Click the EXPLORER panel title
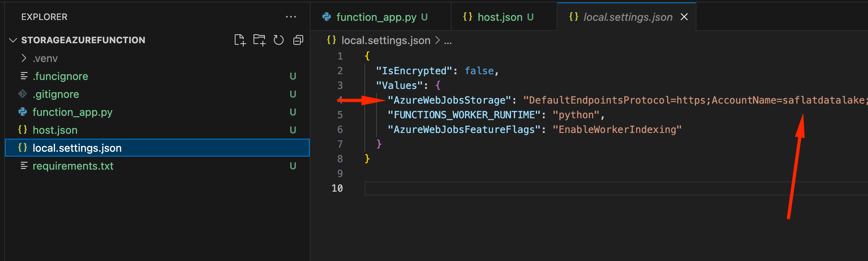This screenshot has height=261, width=868. point(44,17)
